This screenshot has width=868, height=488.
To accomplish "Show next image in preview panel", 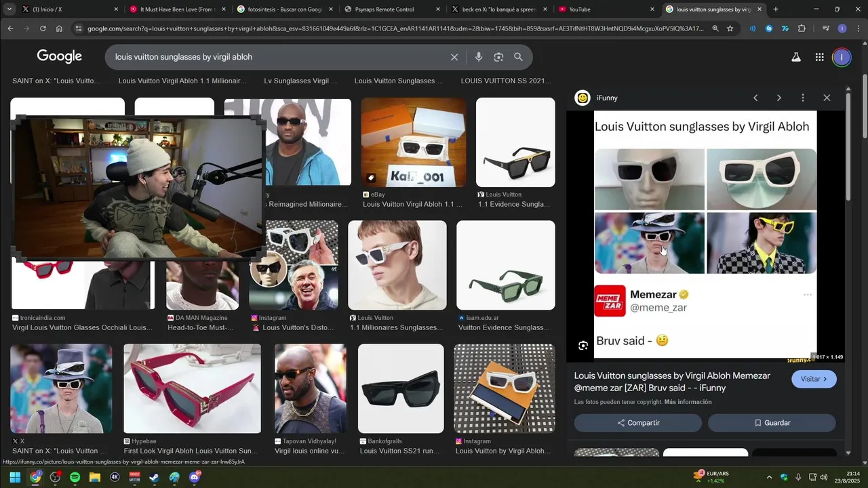I will coord(778,98).
